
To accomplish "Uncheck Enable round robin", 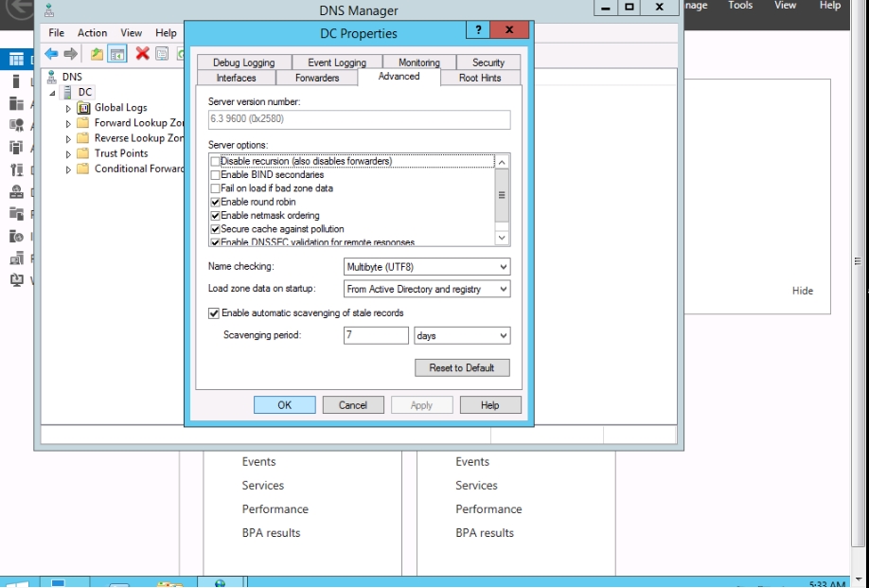I will [215, 202].
